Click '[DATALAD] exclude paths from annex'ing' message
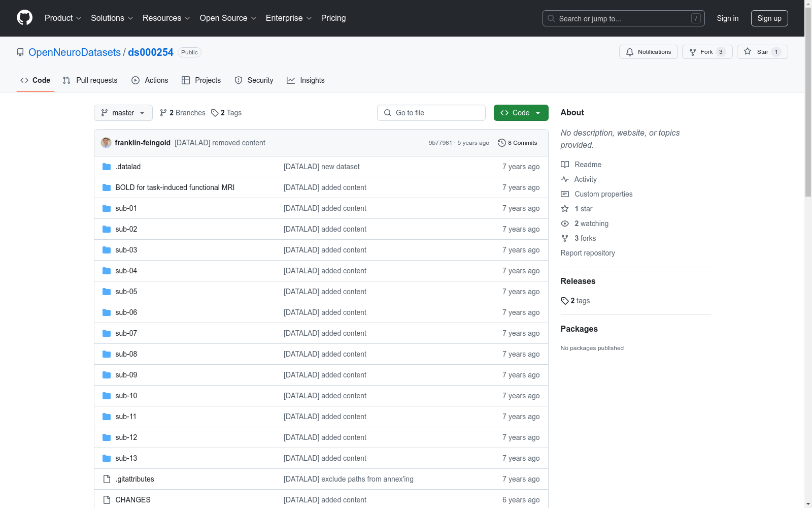 pyautogui.click(x=349, y=479)
